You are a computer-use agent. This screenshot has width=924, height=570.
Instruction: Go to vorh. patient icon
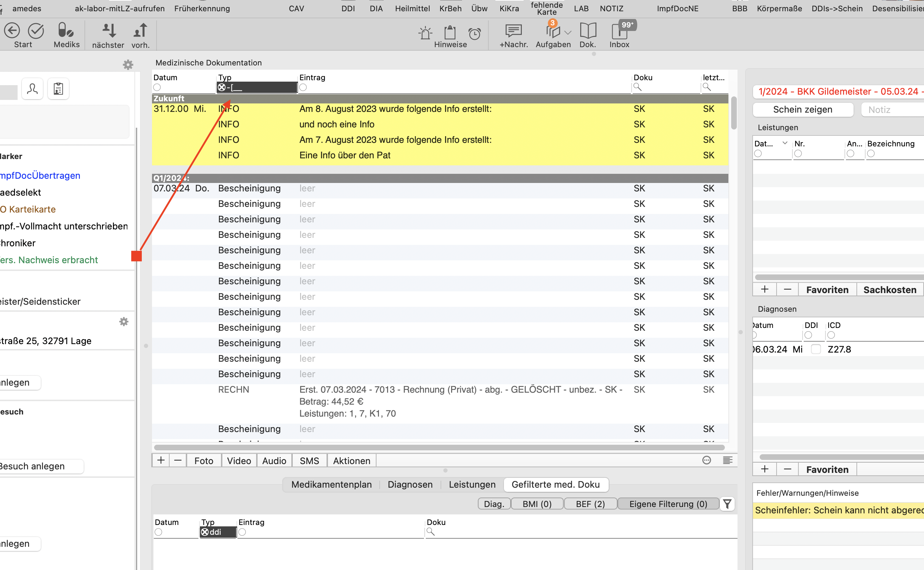140,31
